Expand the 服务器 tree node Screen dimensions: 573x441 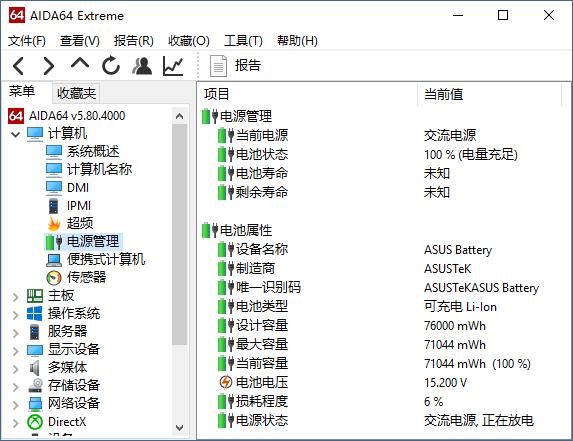[x=15, y=333]
